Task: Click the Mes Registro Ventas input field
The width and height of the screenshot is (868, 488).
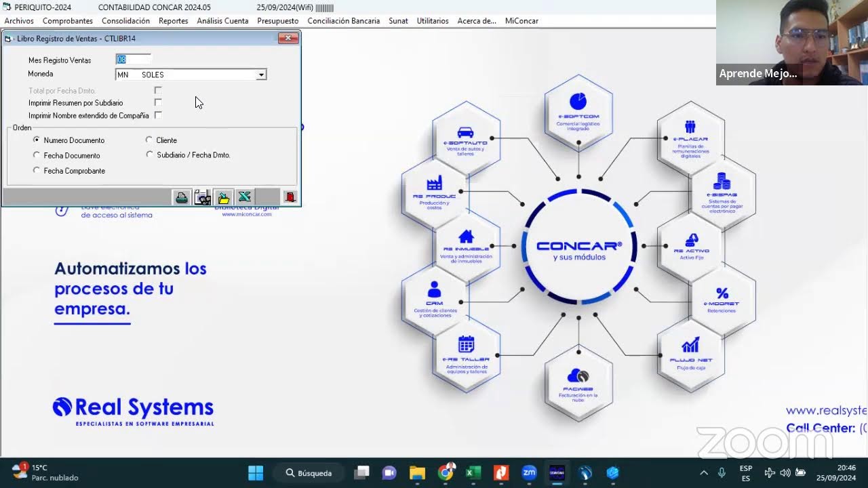Action: pyautogui.click(x=134, y=60)
